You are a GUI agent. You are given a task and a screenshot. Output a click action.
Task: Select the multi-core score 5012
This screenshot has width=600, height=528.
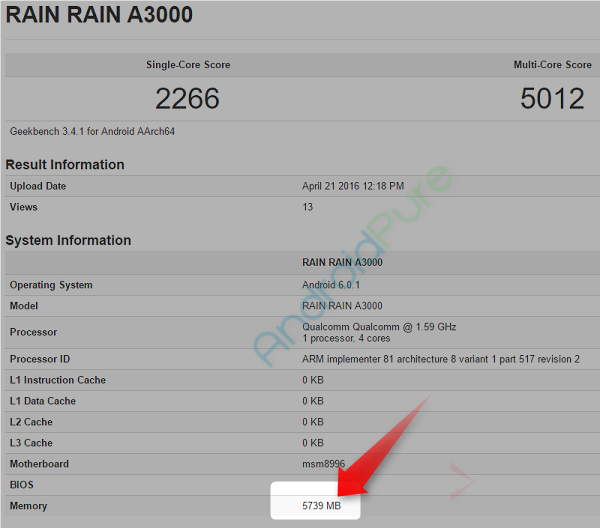pos(552,99)
